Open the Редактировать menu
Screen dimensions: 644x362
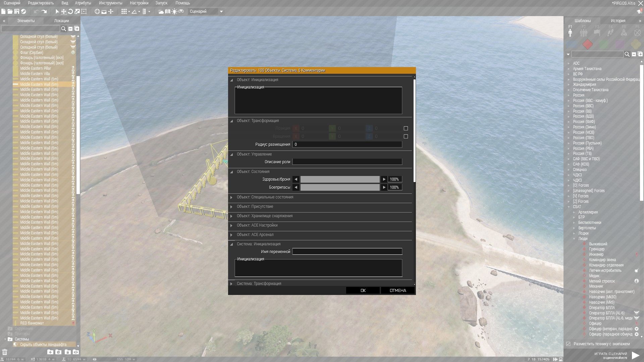pos(41,3)
